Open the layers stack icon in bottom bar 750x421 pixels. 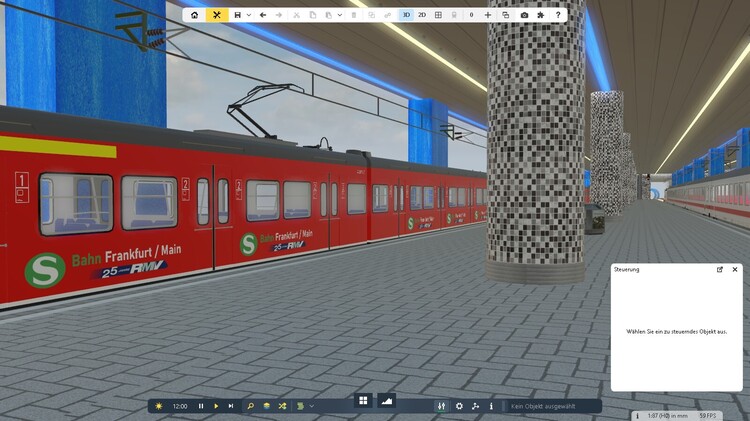(266, 406)
